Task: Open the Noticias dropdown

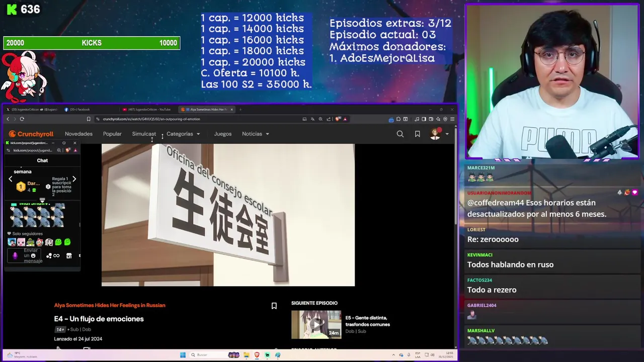Action: [256, 134]
